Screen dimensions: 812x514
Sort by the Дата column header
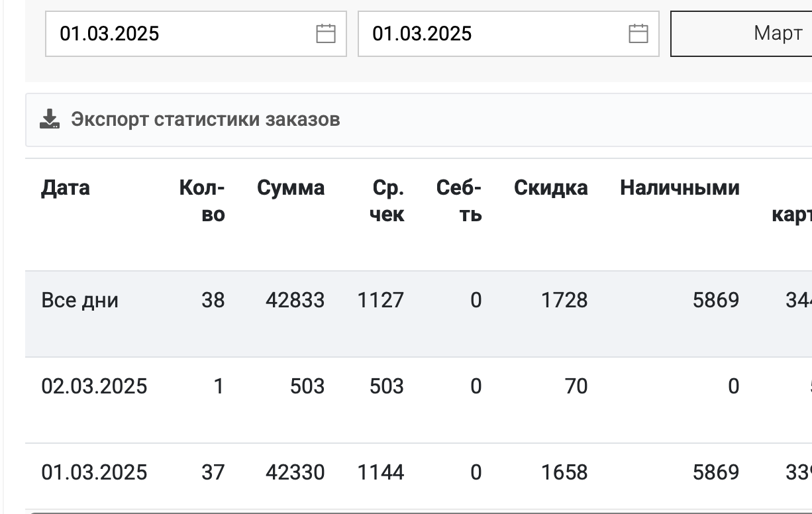(x=66, y=188)
